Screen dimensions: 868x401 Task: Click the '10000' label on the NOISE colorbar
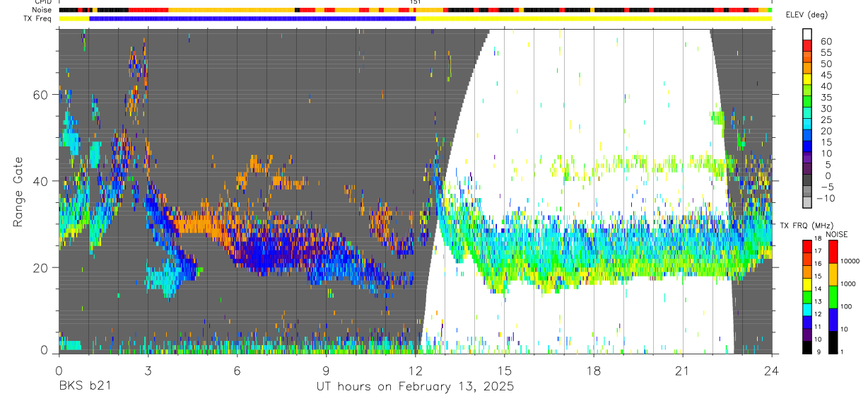849,262
